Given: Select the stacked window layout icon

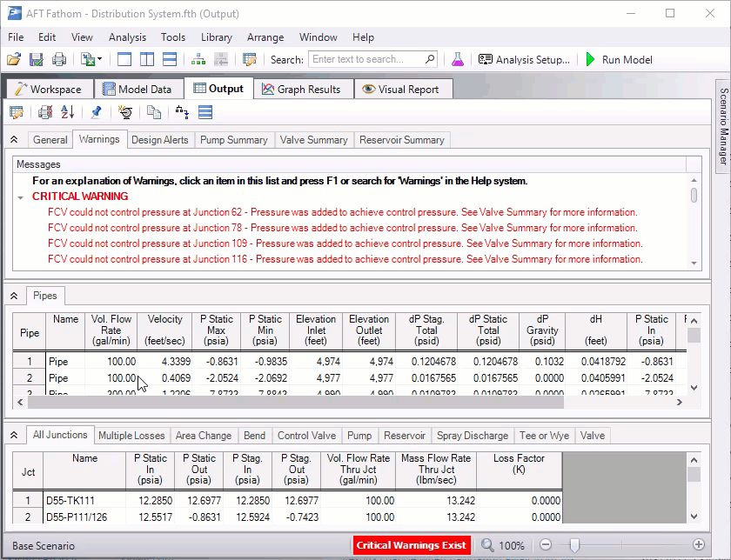Looking at the screenshot, I should point(169,60).
